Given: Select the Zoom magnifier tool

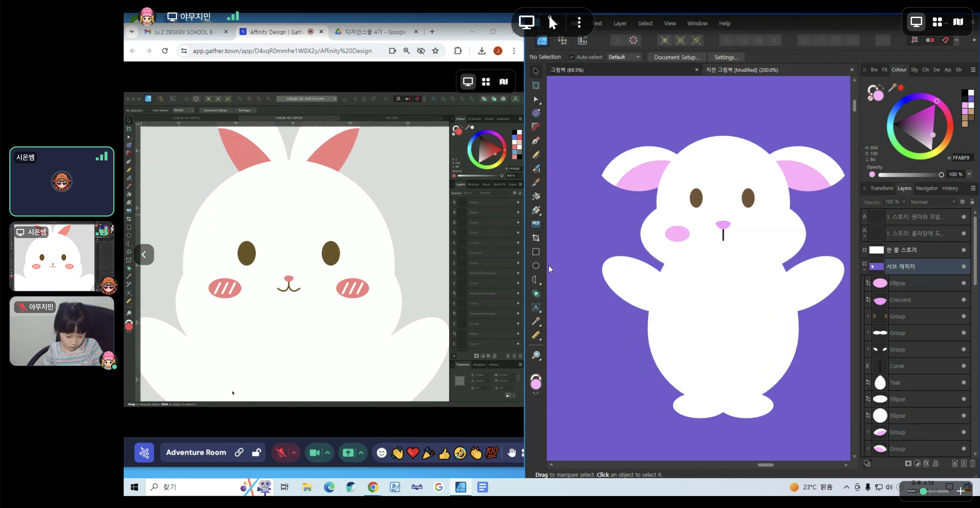Looking at the screenshot, I should tap(536, 355).
